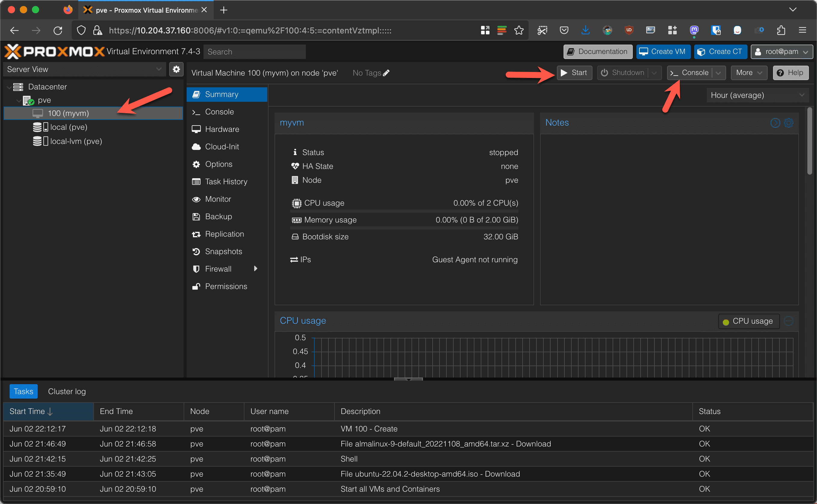The width and height of the screenshot is (817, 504).
Task: Open a new browser tab
Action: pyautogui.click(x=224, y=10)
